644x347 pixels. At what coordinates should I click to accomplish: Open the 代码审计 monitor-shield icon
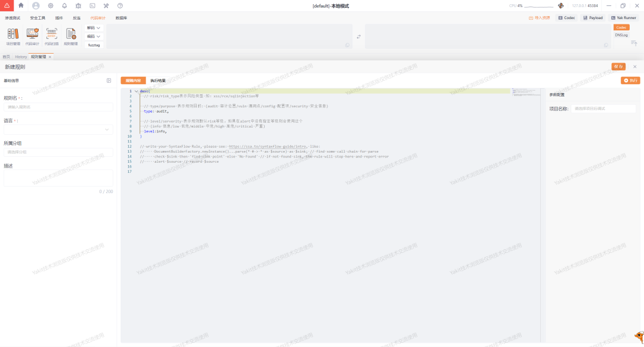pyautogui.click(x=32, y=33)
